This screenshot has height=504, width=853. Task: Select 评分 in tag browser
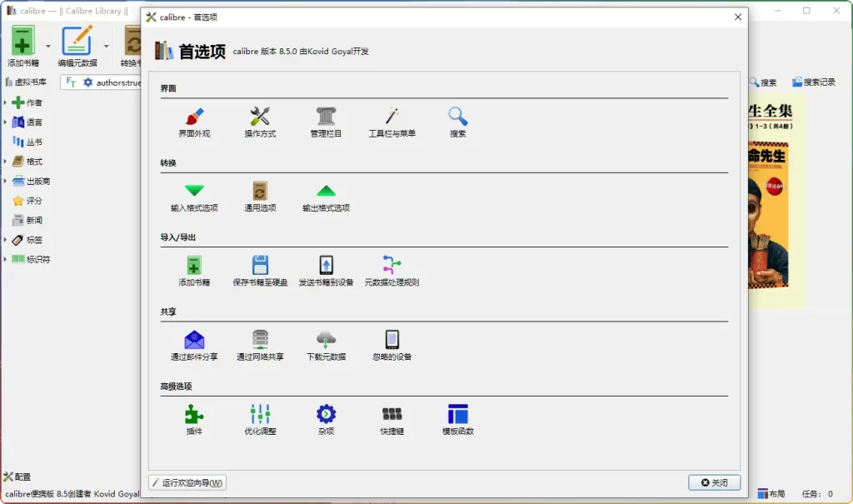coord(27,200)
